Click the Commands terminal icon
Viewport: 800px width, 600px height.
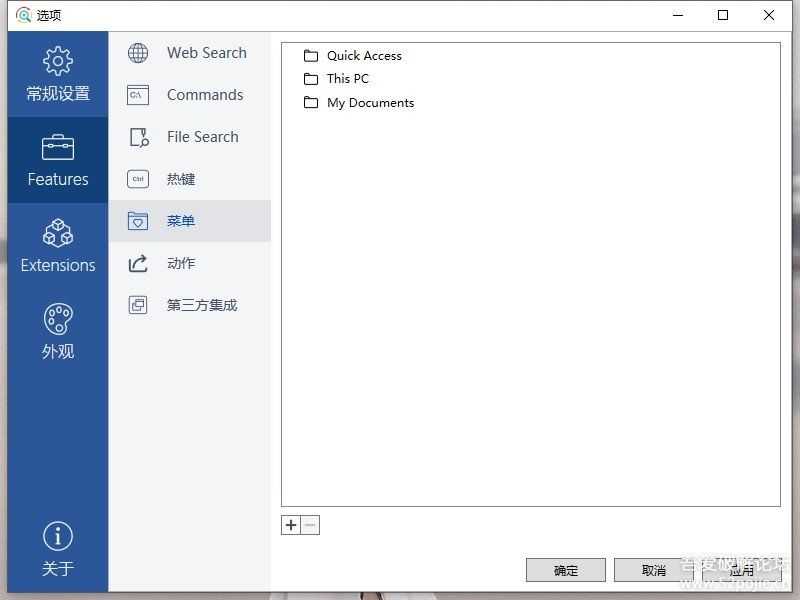(x=138, y=95)
